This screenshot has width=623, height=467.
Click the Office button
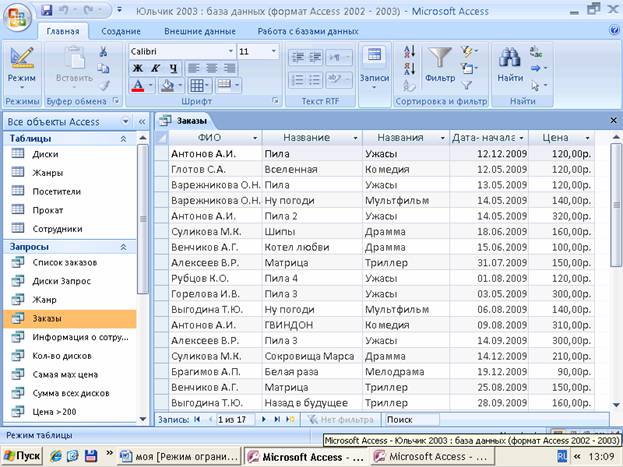(x=17, y=17)
